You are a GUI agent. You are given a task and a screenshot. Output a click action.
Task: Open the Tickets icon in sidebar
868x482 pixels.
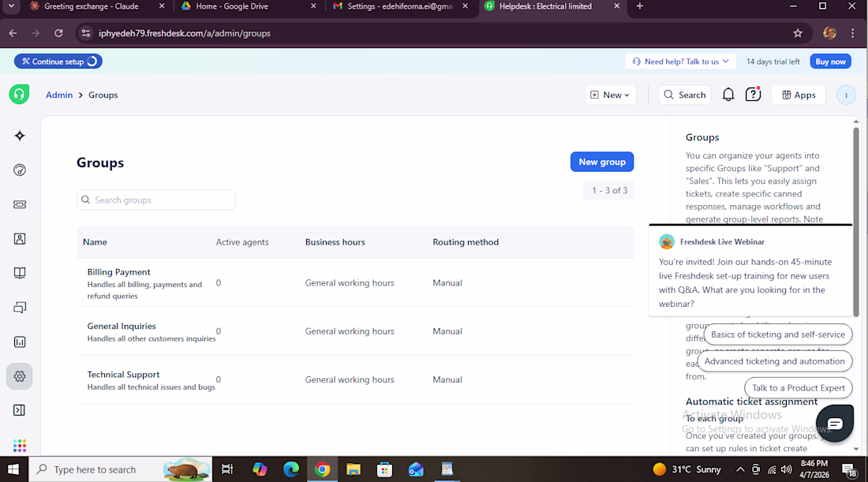20,204
